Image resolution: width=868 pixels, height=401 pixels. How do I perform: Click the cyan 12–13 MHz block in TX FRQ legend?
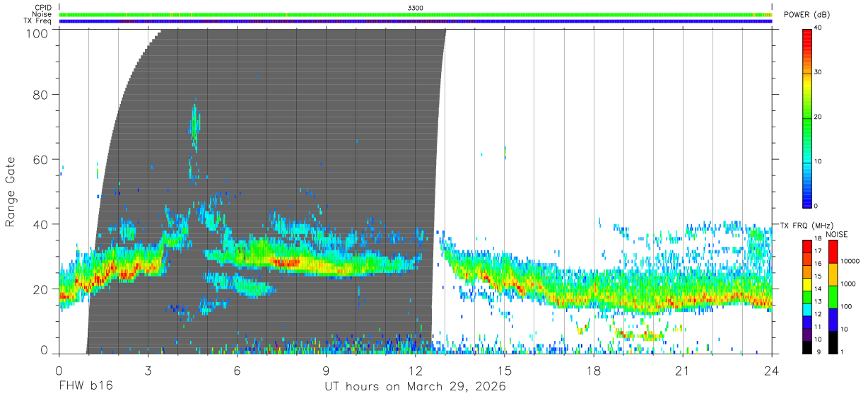click(x=807, y=308)
